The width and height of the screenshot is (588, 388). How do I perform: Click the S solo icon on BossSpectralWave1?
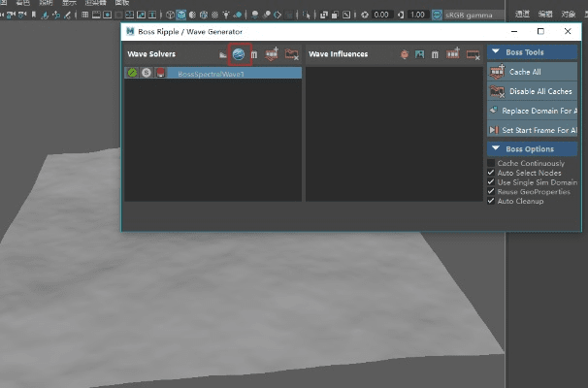click(x=146, y=73)
